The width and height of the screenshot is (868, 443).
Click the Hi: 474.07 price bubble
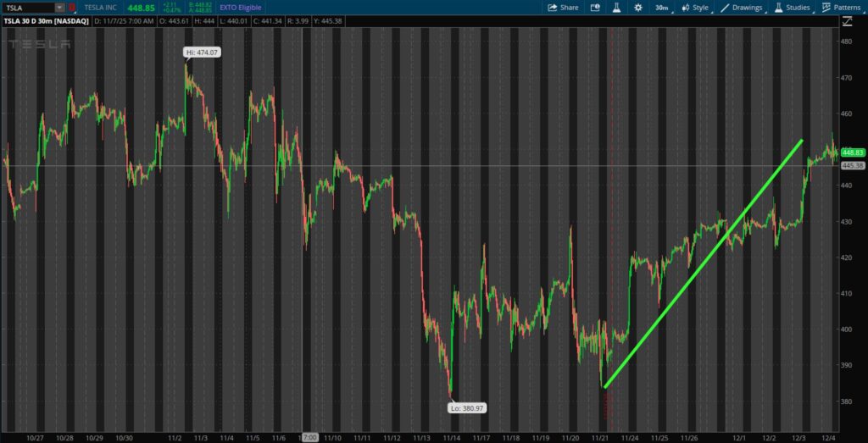pos(202,53)
